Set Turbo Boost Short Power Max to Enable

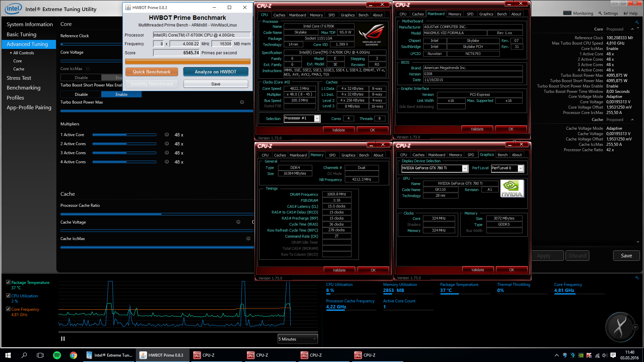[x=121, y=95]
